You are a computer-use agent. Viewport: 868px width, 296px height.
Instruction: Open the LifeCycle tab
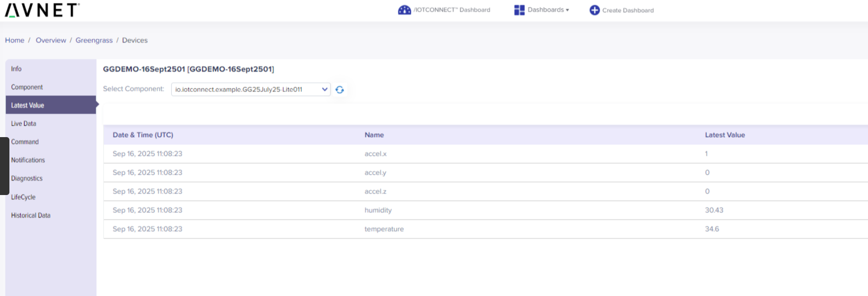pos(23,197)
